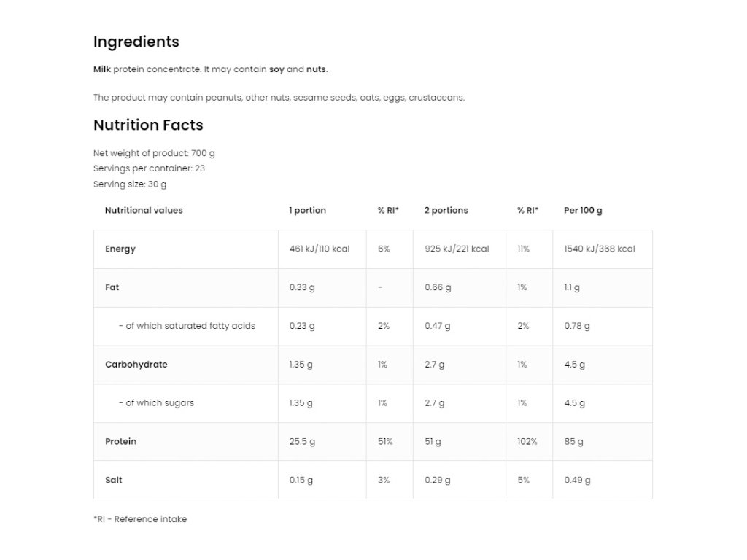Select the 2 portions column header

point(446,210)
